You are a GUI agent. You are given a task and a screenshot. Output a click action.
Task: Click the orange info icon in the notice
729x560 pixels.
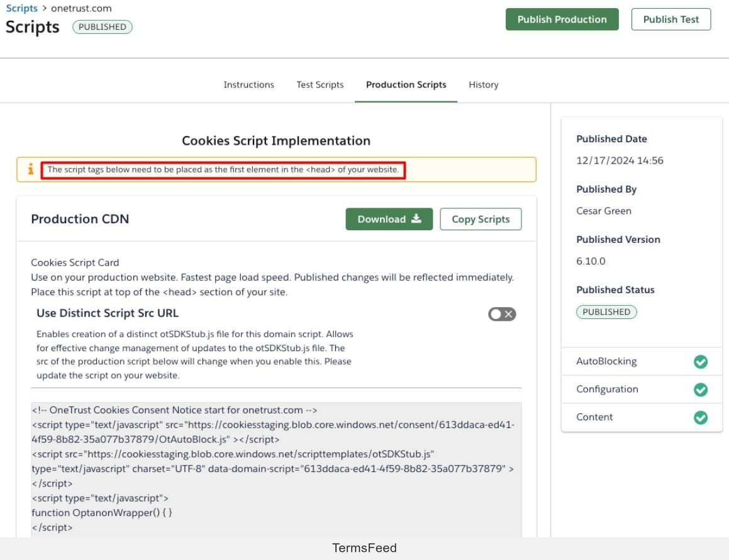pyautogui.click(x=31, y=169)
